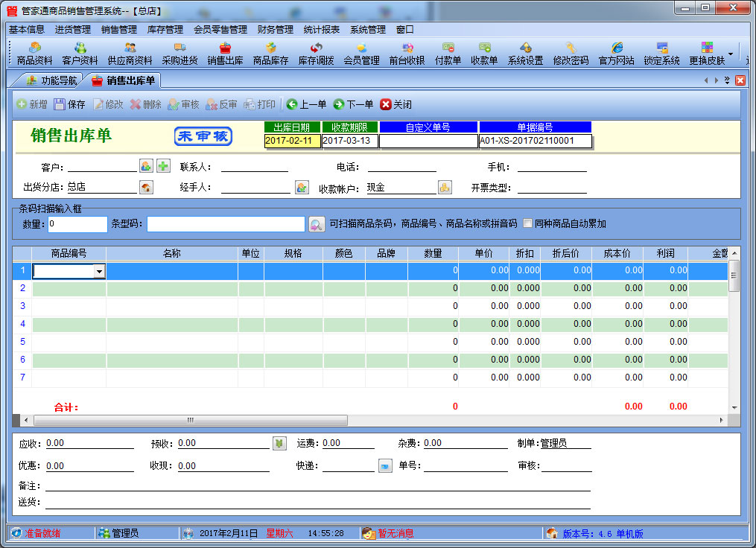This screenshot has height=548, width=756.
Task: Open 商品资料 from the toolbar
Action: (34, 54)
